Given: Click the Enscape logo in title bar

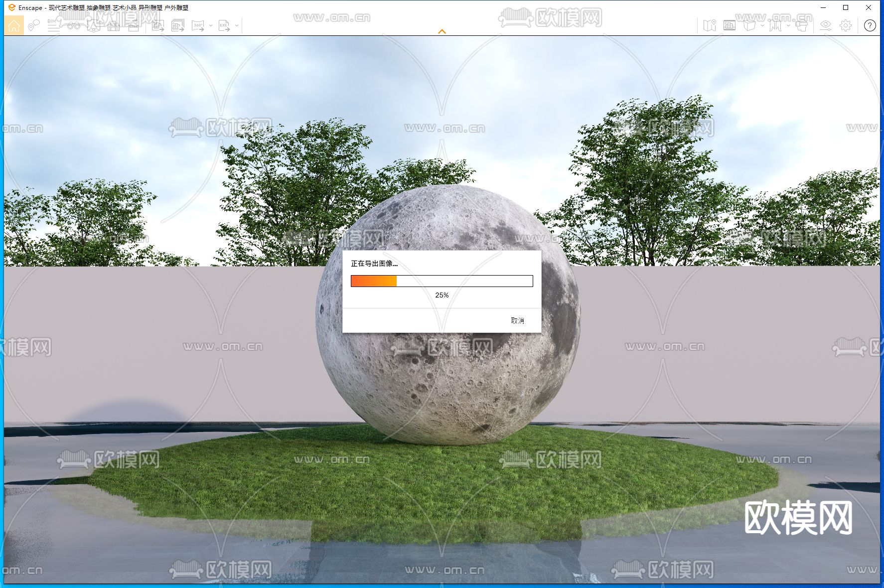Looking at the screenshot, I should click(x=12, y=7).
